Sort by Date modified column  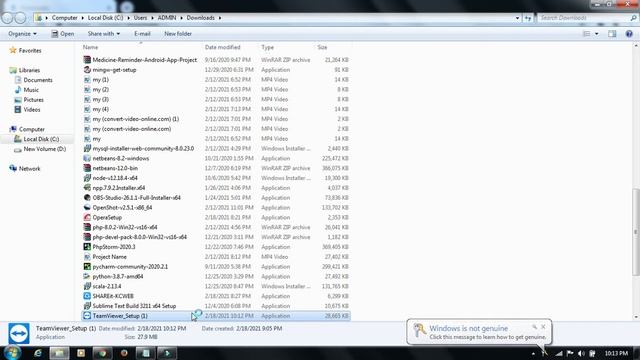(222, 47)
